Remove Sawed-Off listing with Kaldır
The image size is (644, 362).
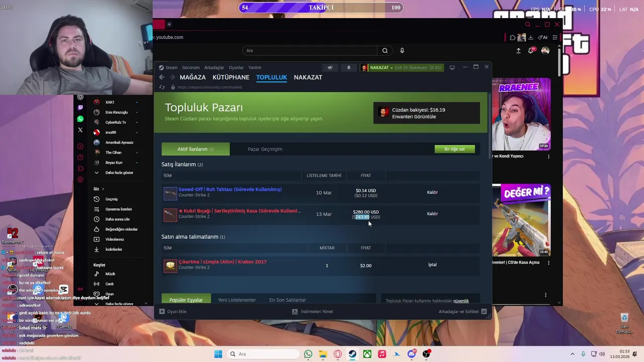point(432,192)
